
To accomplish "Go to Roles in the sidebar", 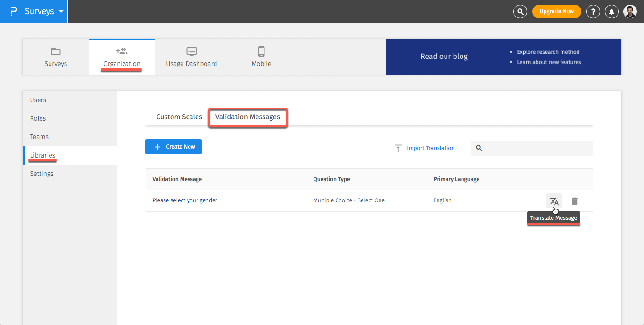I will 38,118.
